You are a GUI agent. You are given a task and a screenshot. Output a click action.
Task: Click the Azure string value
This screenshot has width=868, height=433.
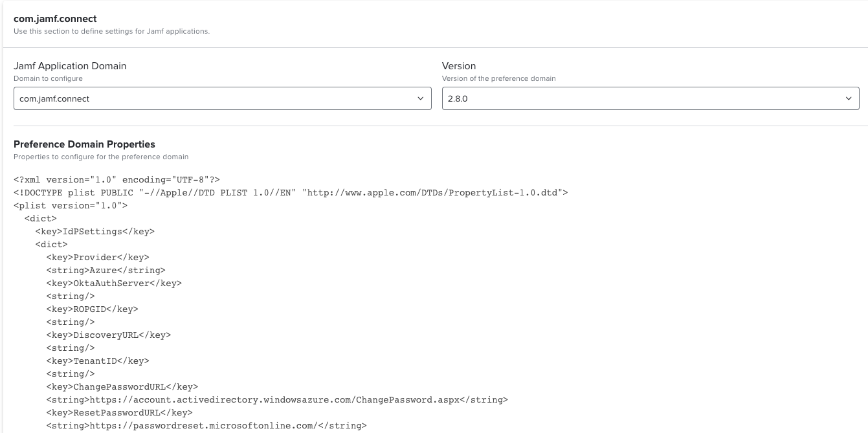[x=106, y=270]
